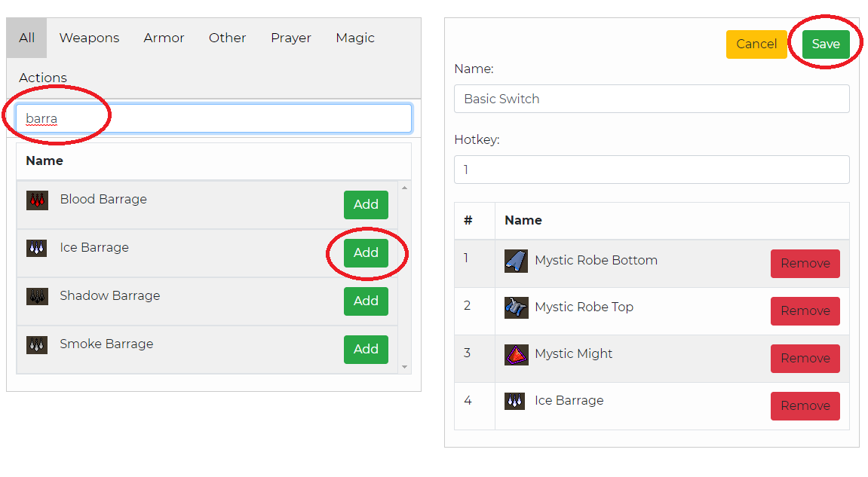
Task: Click the Ice Barrage icon in row 4
Action: tap(515, 401)
